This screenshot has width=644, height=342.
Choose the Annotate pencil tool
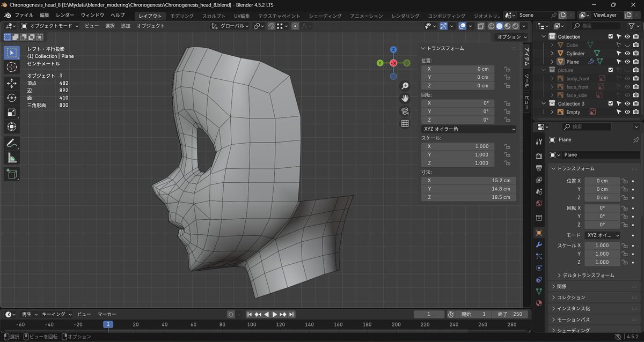click(12, 143)
